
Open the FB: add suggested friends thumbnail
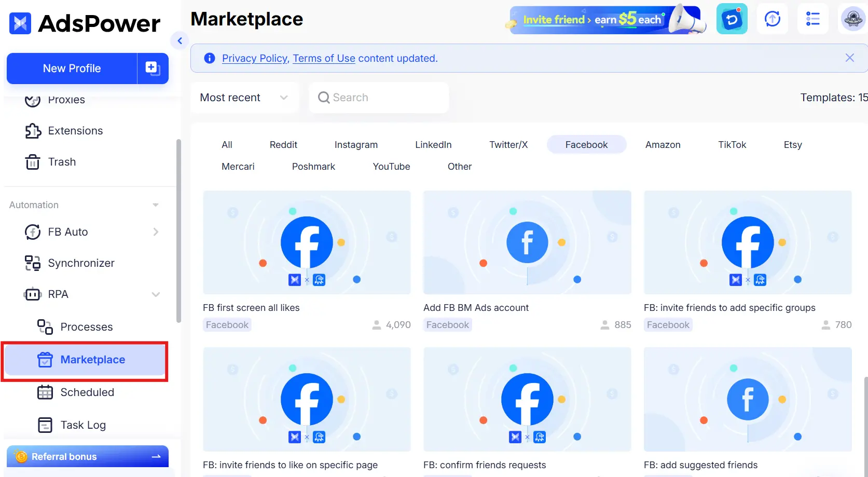748,400
